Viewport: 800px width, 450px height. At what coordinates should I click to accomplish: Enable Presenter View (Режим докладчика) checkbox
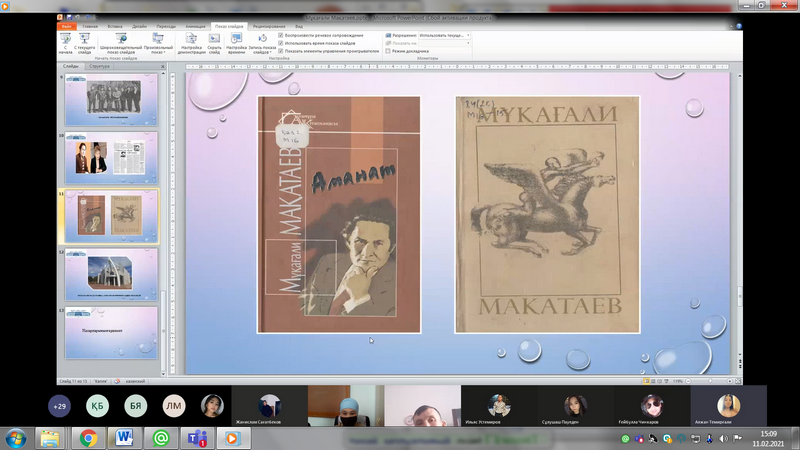[388, 51]
